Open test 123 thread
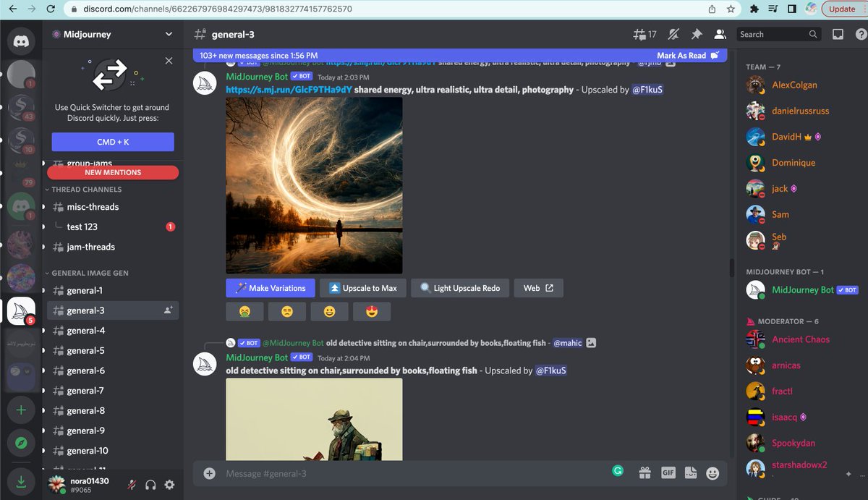This screenshot has width=868, height=500. tap(113, 226)
